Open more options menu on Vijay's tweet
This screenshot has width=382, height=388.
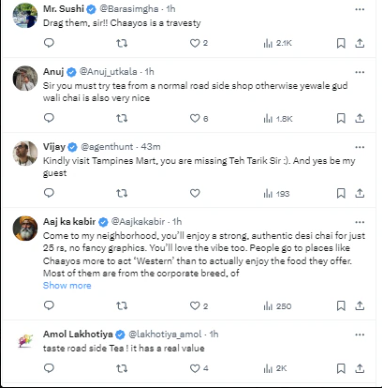[x=360, y=147]
